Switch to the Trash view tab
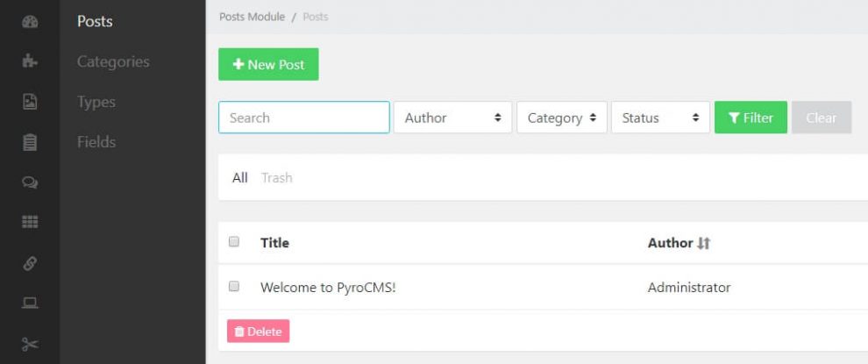Viewport: 868px width, 364px height. tap(276, 178)
